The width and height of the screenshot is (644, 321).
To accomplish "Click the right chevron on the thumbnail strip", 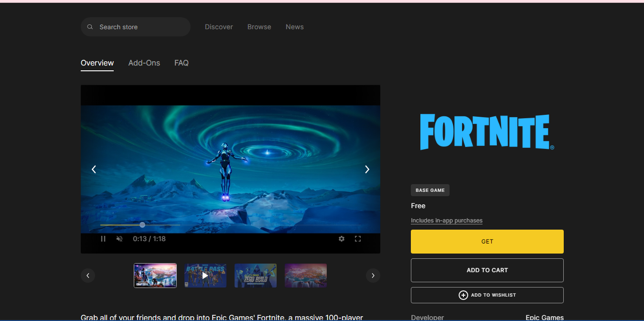I will [x=373, y=275].
